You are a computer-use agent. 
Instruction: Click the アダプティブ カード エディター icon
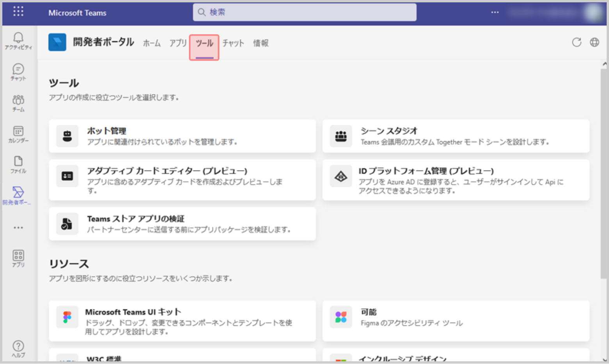(68, 176)
